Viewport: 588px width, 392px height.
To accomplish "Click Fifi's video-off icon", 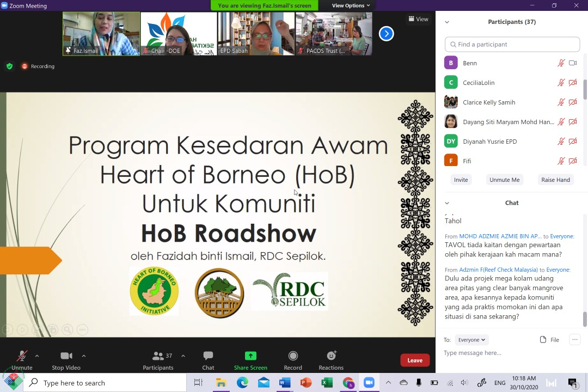I will [573, 161].
